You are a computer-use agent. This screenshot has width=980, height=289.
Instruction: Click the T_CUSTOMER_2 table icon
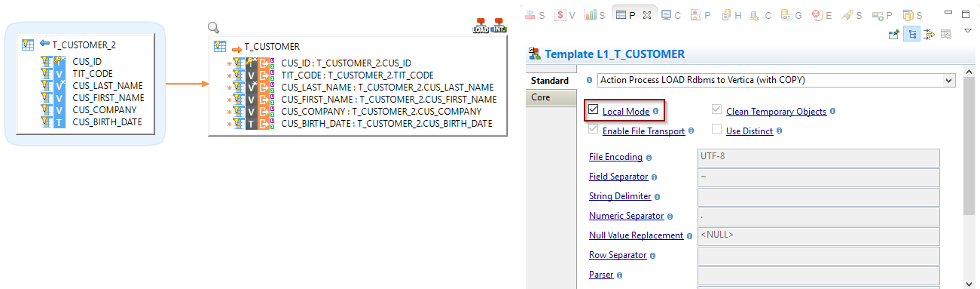click(x=28, y=45)
